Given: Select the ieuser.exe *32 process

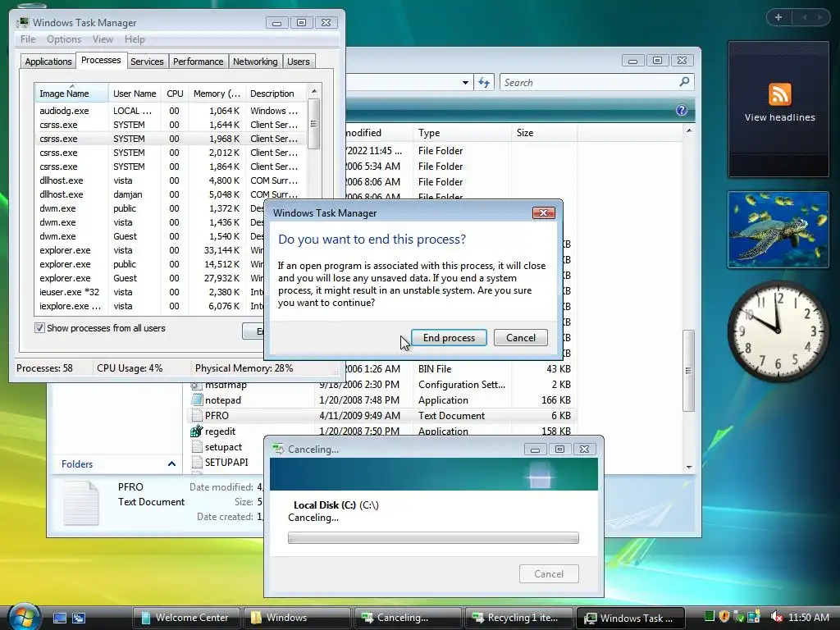Looking at the screenshot, I should (150, 292).
